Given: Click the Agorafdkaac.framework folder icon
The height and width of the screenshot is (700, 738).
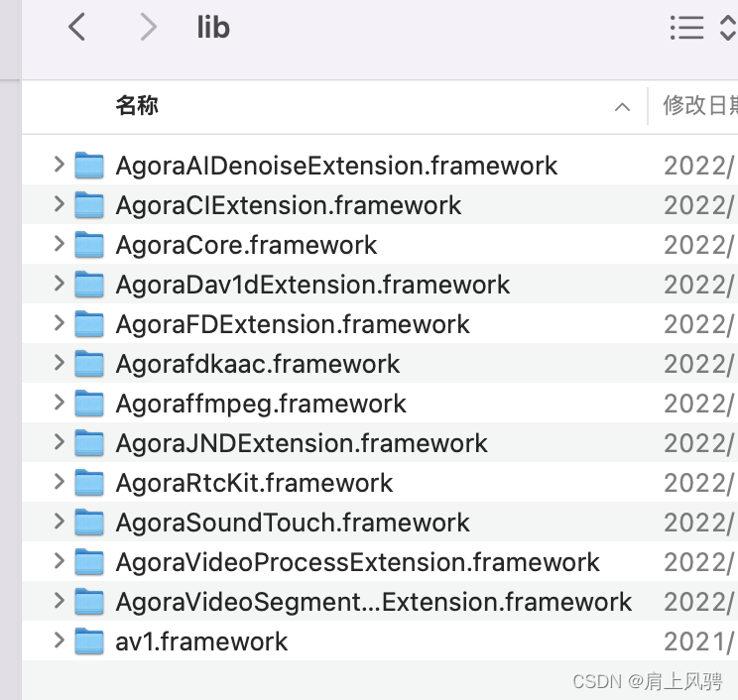Looking at the screenshot, I should point(89,363).
